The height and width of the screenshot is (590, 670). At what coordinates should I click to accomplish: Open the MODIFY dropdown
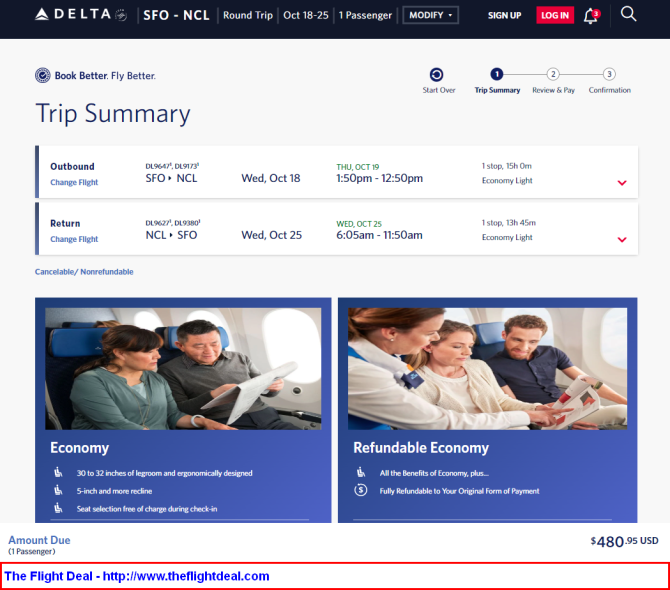pos(430,15)
